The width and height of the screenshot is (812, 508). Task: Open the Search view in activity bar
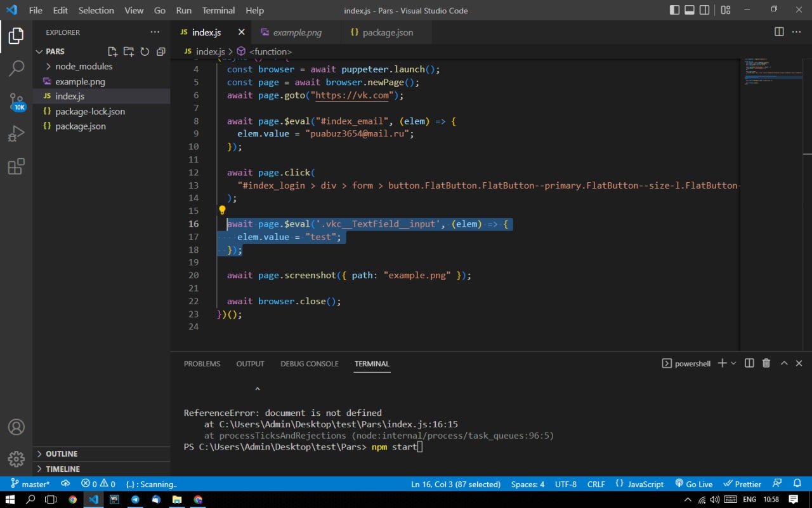pyautogui.click(x=16, y=68)
